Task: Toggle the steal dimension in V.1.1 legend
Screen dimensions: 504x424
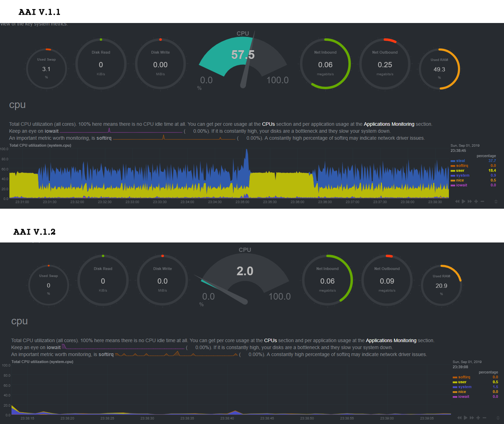Action: [x=460, y=161]
